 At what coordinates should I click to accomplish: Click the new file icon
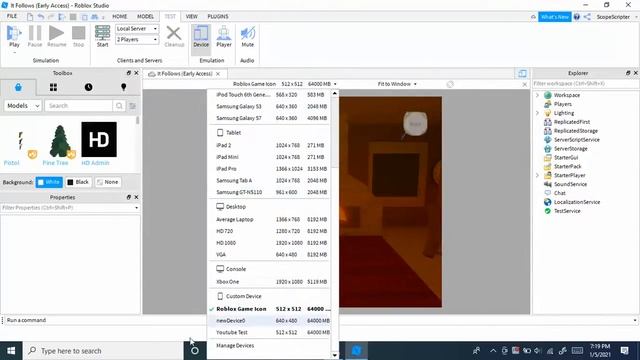coord(30,17)
